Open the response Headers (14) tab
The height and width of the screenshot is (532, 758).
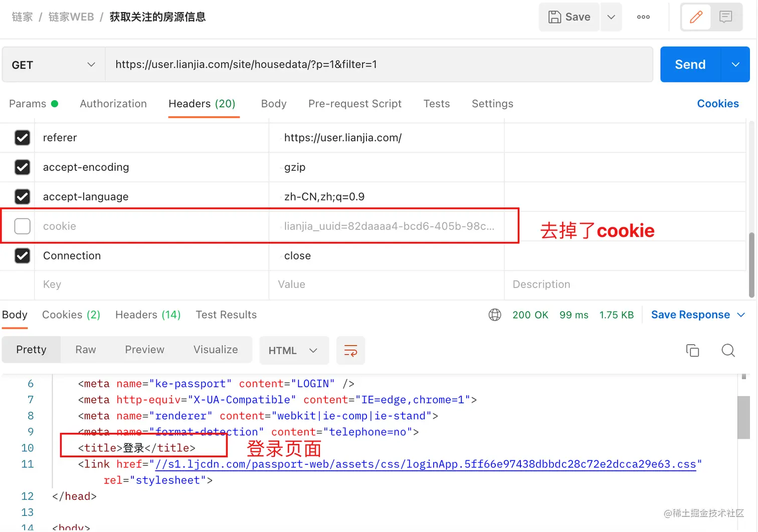point(148,315)
